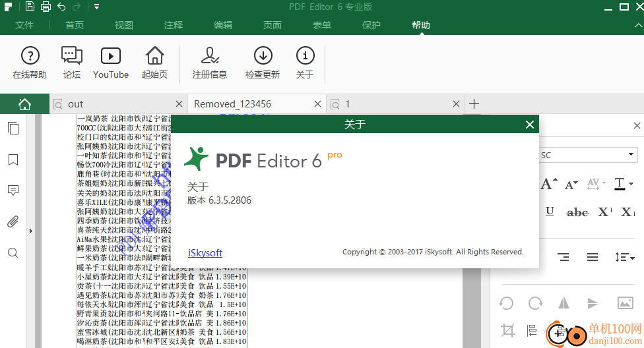Viewport: 644px width, 348px height.
Task: Click the Print icon in title bar
Action: coord(46,7)
